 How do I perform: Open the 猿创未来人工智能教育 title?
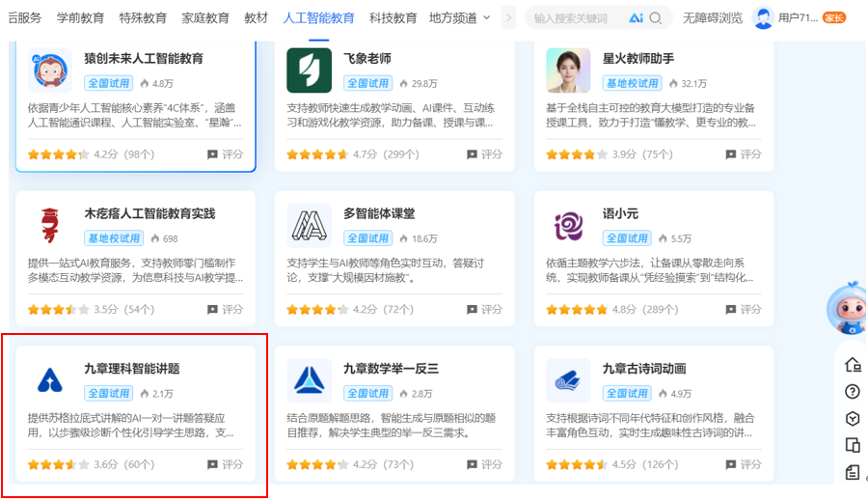tap(144, 58)
